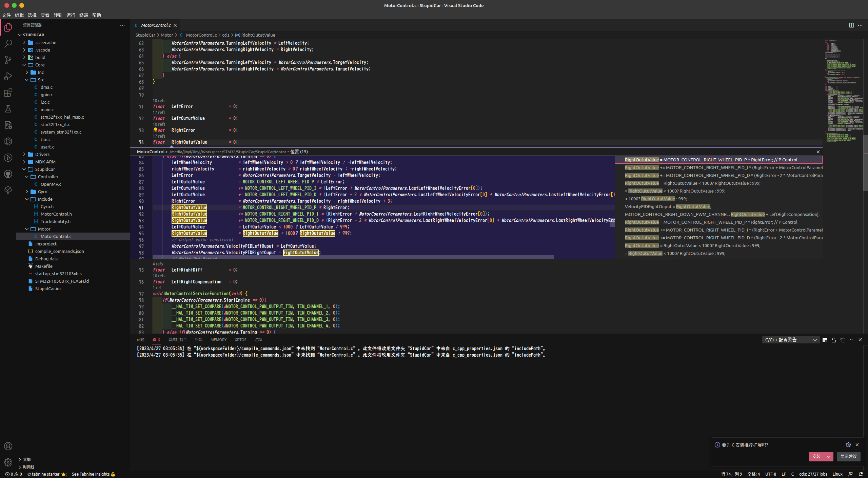Toggle the maximize panel size arrow
The image size is (868, 478).
[x=851, y=340]
